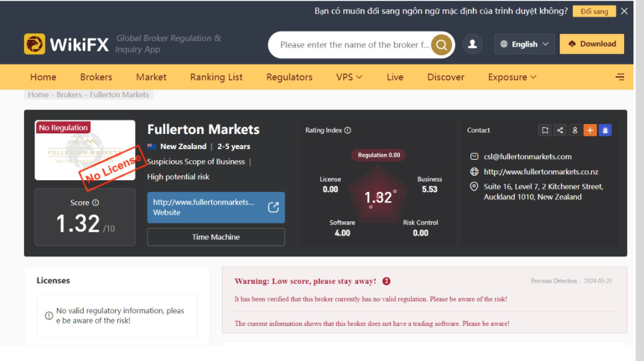Click the Score info circle icon
The image size is (644, 361).
point(95,203)
